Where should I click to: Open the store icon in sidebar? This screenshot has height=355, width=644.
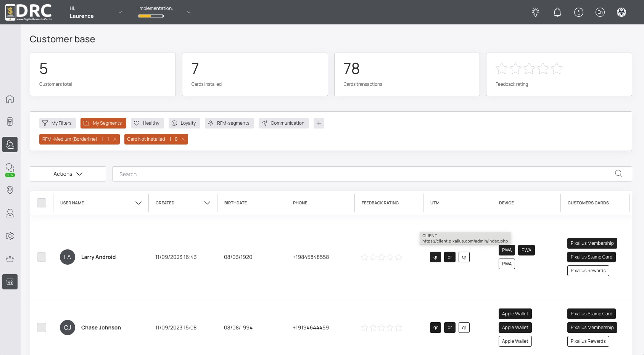10,282
